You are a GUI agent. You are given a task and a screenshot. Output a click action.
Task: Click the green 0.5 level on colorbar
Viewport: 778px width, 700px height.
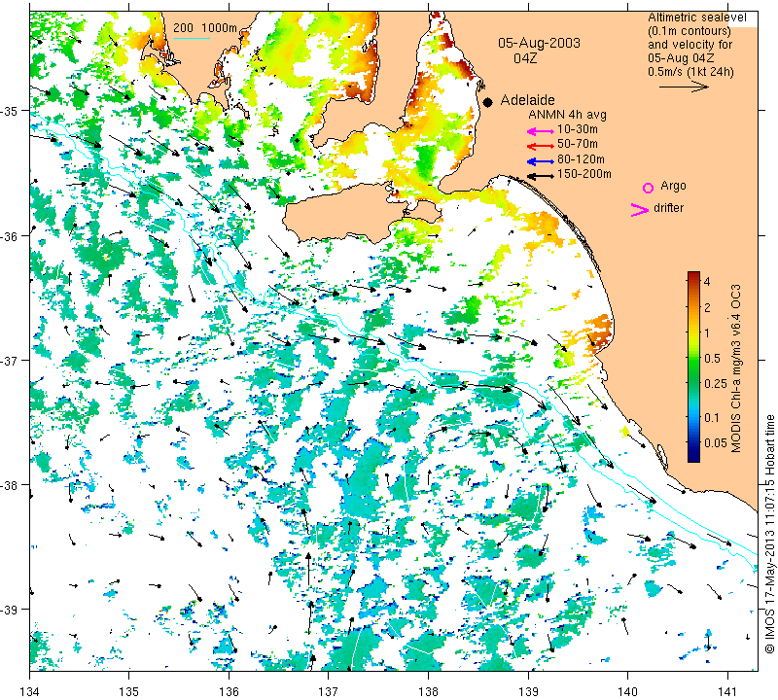tap(693, 358)
